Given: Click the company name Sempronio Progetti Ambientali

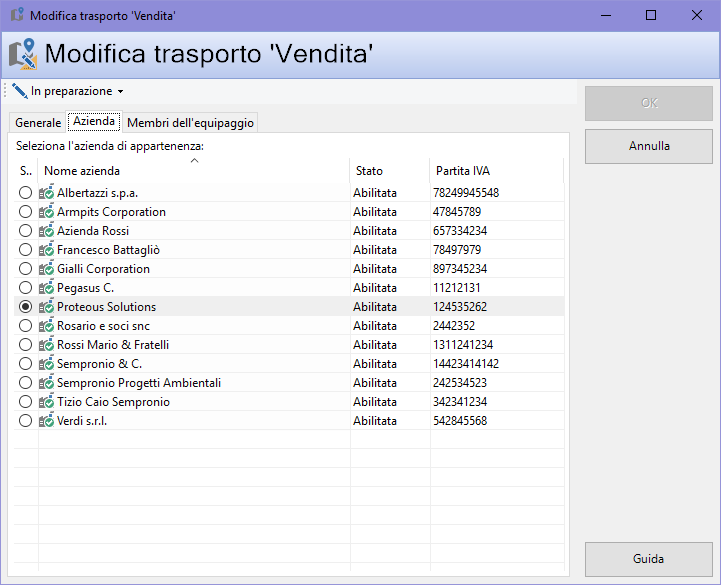Looking at the screenshot, I should [x=139, y=383].
